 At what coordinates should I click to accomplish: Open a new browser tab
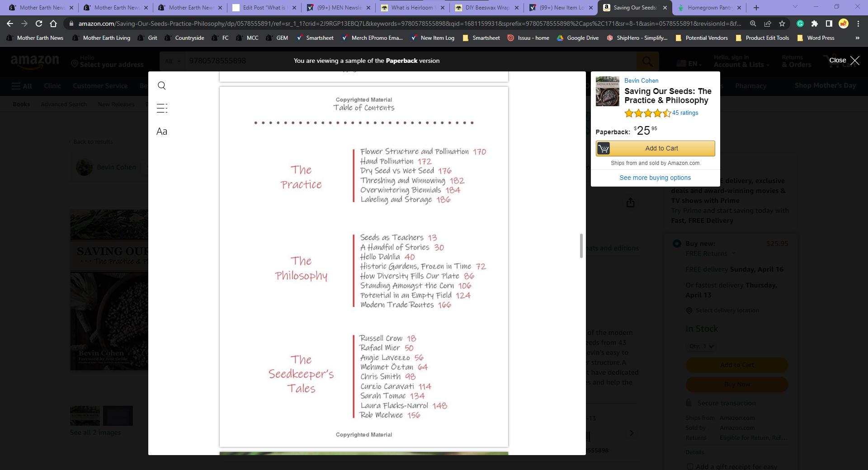coord(756,7)
